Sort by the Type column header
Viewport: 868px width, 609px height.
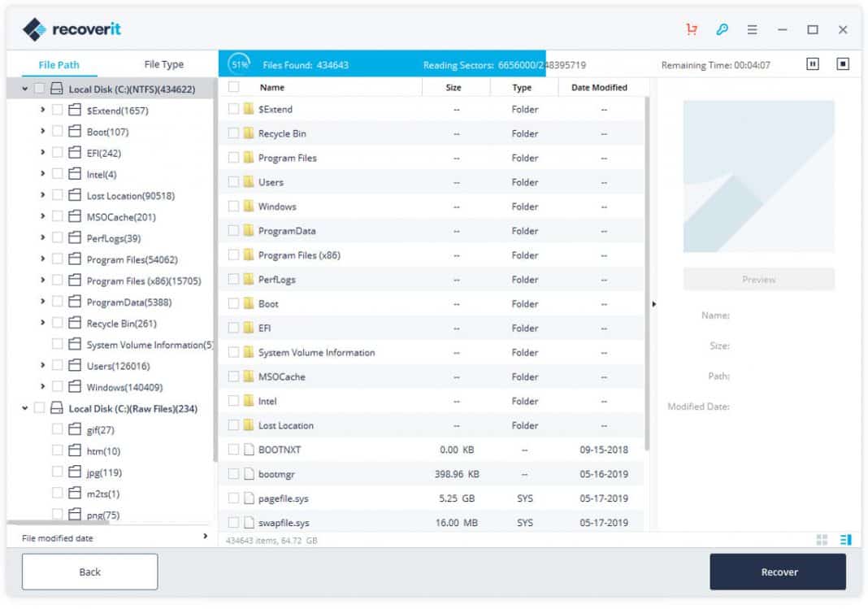[522, 88]
